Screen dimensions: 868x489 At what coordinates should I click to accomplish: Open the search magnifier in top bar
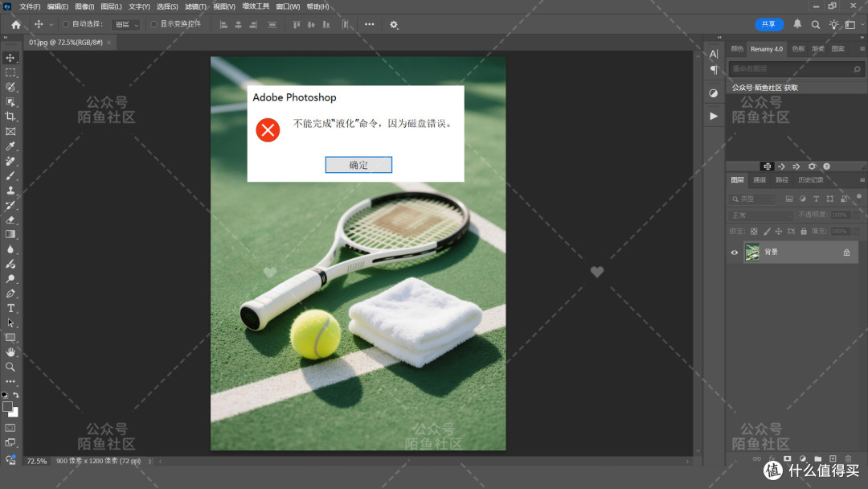click(816, 24)
